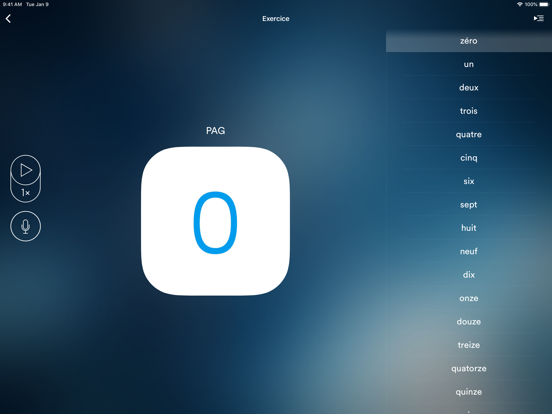
Task: Tap the battery indicator in status bar
Action: [x=545, y=4]
